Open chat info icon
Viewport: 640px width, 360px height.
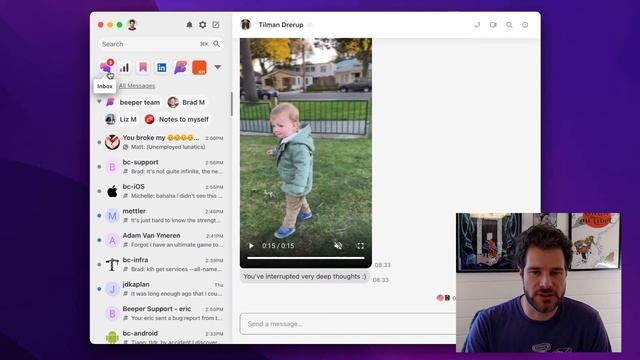pyautogui.click(x=525, y=25)
